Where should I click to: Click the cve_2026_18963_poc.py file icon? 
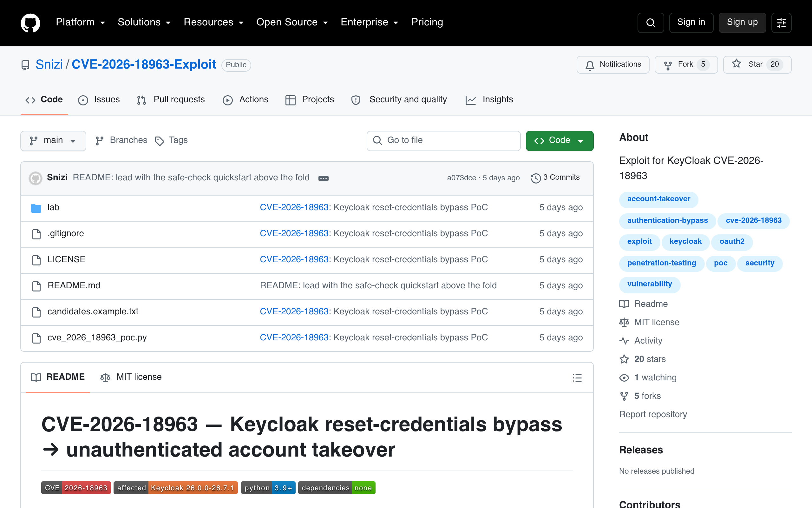36,338
